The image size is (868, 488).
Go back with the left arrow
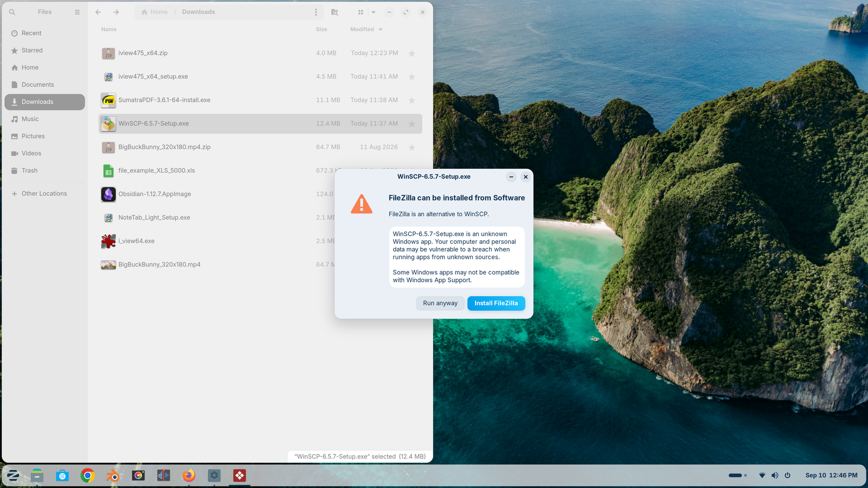tap(98, 12)
